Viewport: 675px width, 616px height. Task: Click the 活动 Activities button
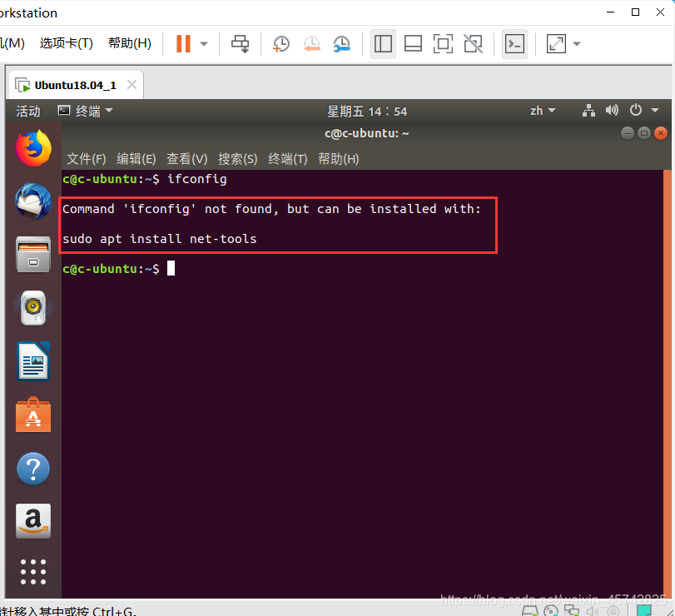pyautogui.click(x=27, y=110)
